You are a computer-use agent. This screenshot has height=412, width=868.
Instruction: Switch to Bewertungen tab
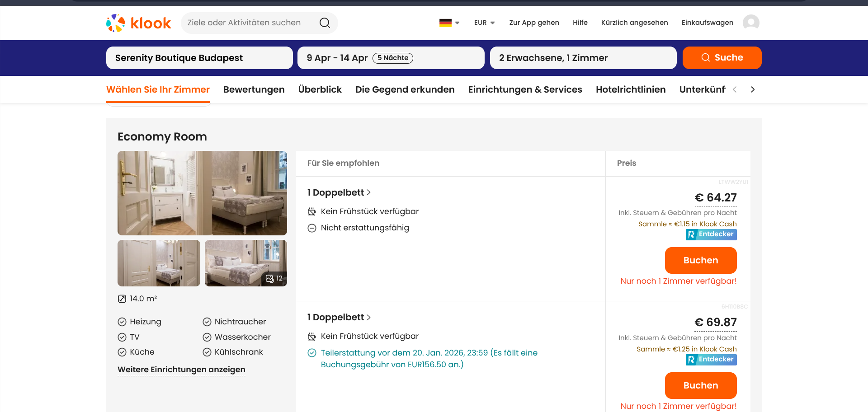[254, 89]
